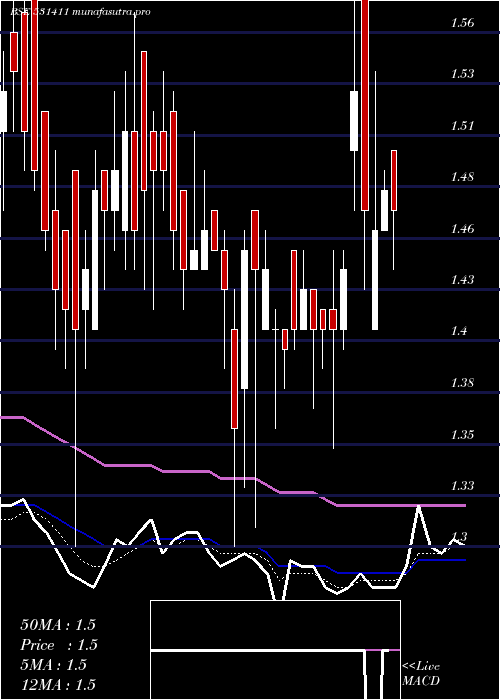
Task: Click the Live MACD panel box
Action: point(275,650)
